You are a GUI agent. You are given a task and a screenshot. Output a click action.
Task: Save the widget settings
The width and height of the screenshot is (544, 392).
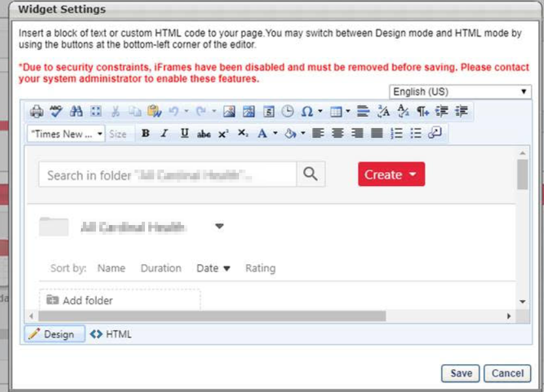pos(461,373)
